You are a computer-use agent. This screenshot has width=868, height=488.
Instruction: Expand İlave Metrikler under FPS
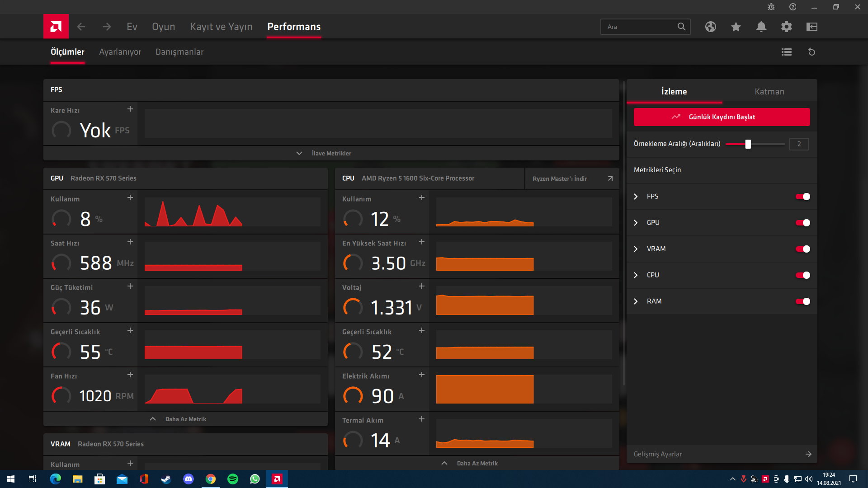pos(331,153)
